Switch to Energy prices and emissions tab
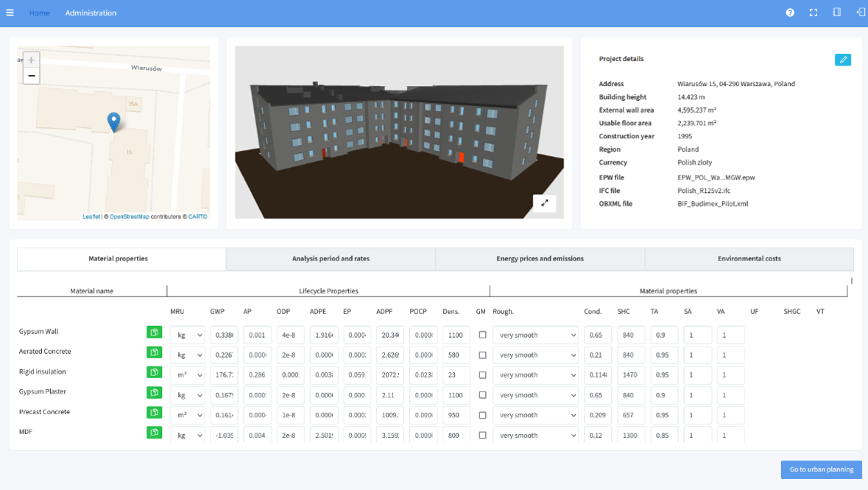 point(540,259)
